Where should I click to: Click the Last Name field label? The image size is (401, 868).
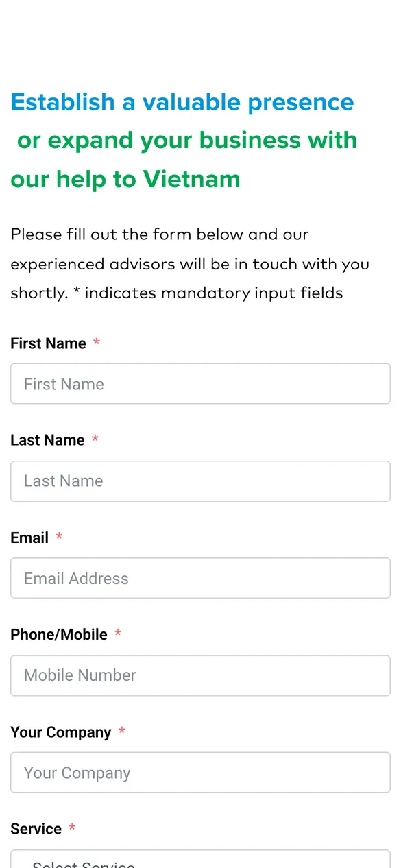(47, 440)
